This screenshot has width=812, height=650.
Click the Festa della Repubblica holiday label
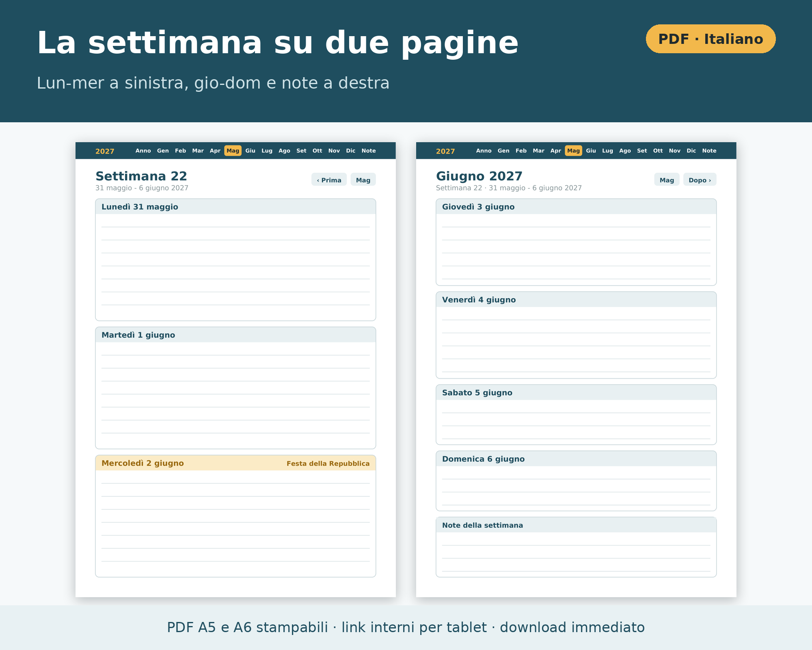pos(328,464)
